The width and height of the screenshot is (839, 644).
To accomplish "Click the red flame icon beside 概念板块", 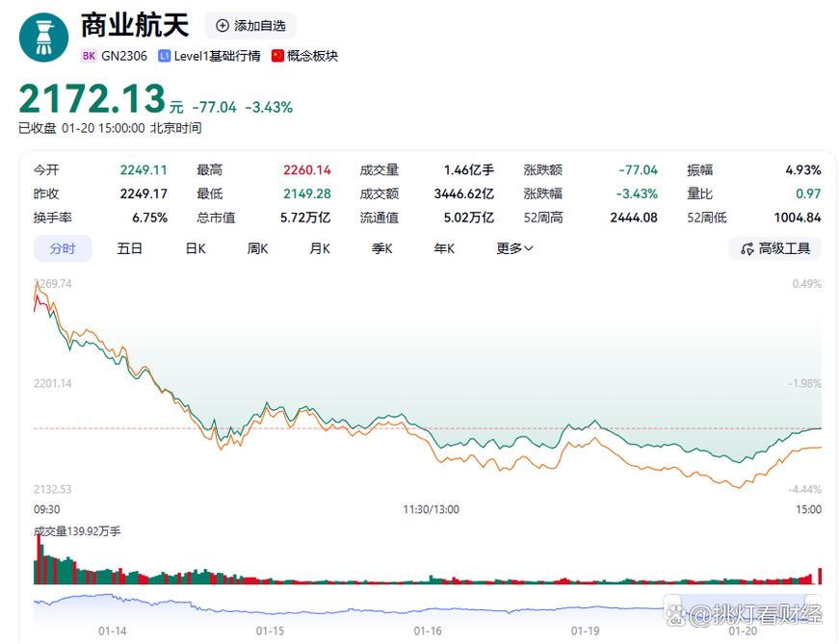I will point(275,56).
